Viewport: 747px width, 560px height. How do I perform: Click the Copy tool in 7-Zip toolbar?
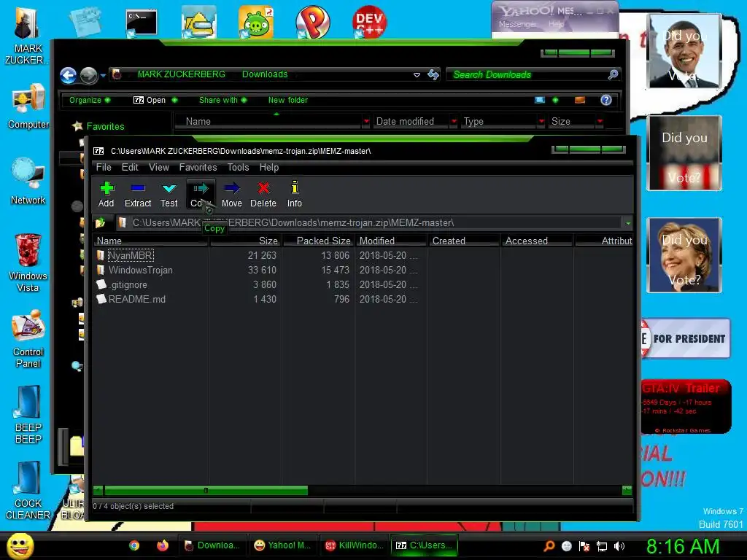point(201,194)
